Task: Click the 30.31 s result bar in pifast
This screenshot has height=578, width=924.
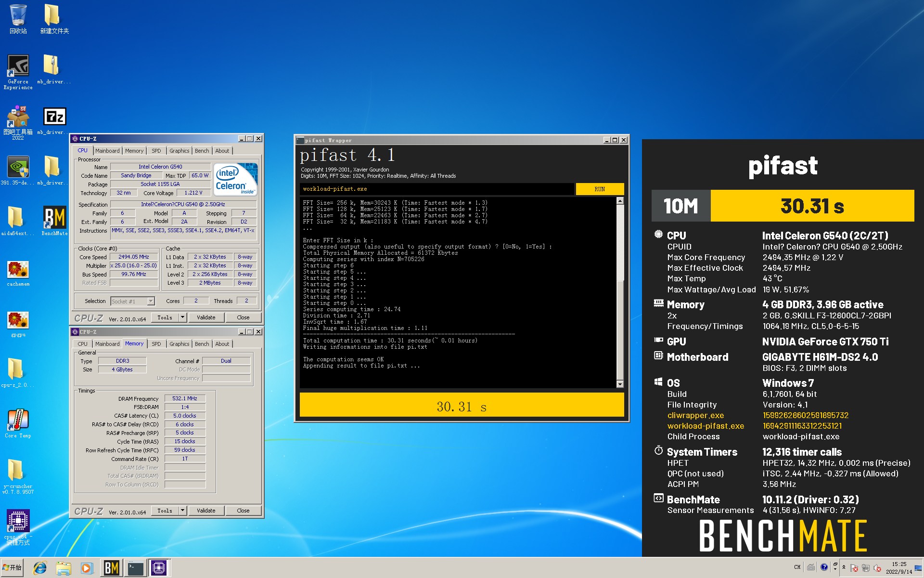Action: point(462,405)
